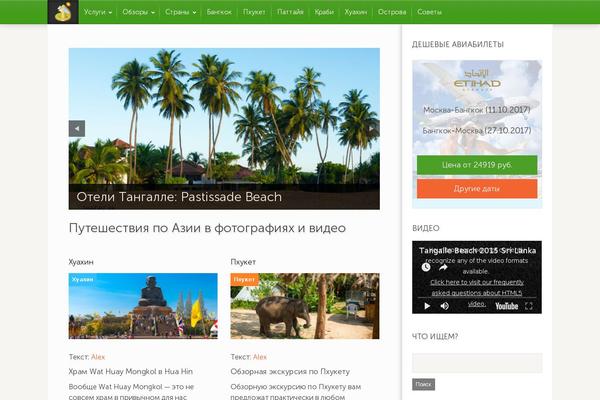
Task: Click the Цена от 24919 руб. button
Action: (x=477, y=165)
